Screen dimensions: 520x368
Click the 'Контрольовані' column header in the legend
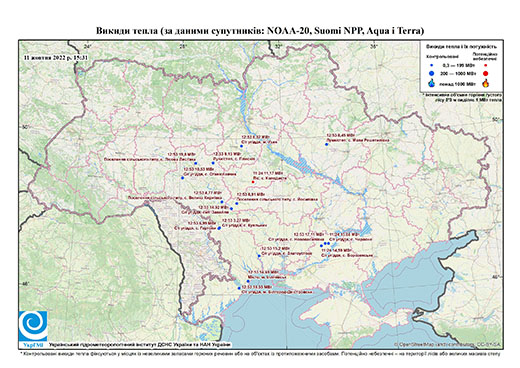[442, 57]
